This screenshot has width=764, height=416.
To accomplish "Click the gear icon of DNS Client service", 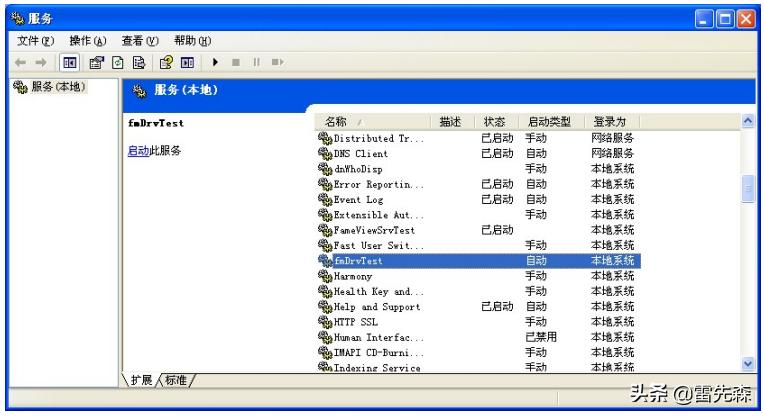I will click(x=325, y=153).
